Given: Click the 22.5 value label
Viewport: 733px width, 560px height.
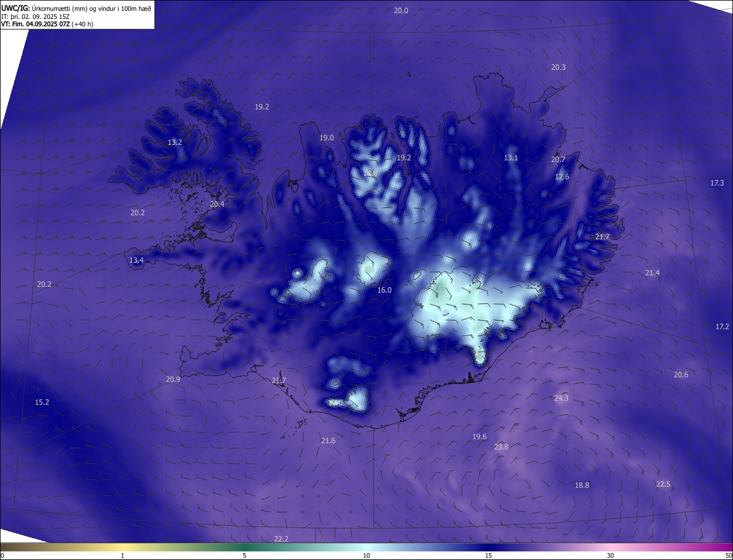Looking at the screenshot, I should 663,484.
